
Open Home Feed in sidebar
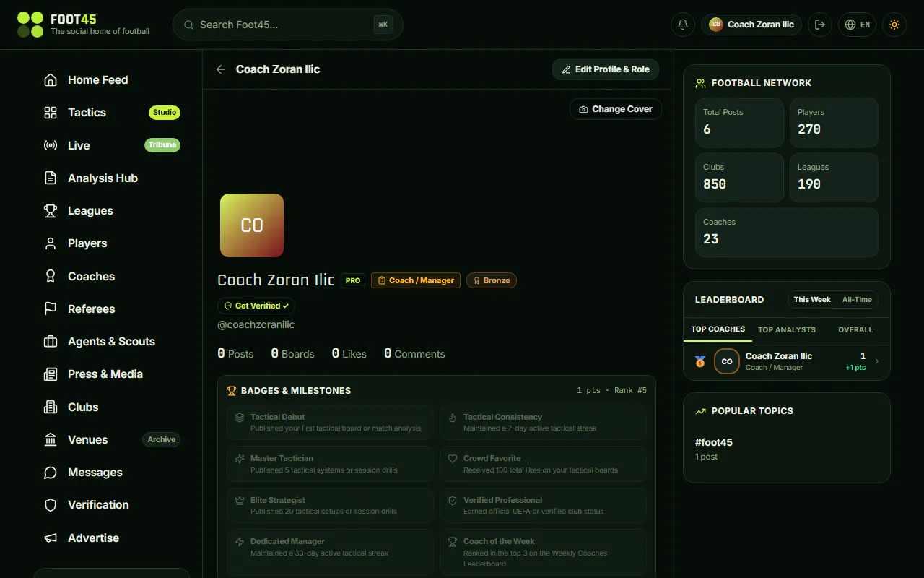click(112, 80)
